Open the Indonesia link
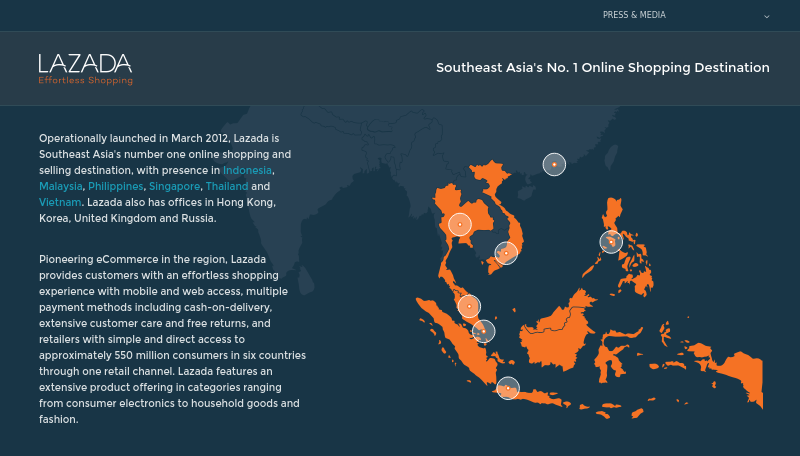The width and height of the screenshot is (800, 456). [x=247, y=170]
